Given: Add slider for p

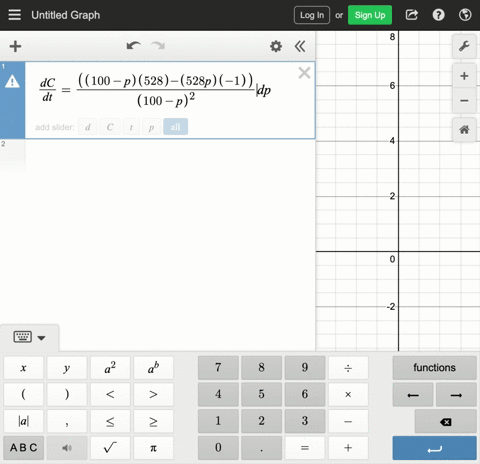Looking at the screenshot, I should click(x=151, y=127).
